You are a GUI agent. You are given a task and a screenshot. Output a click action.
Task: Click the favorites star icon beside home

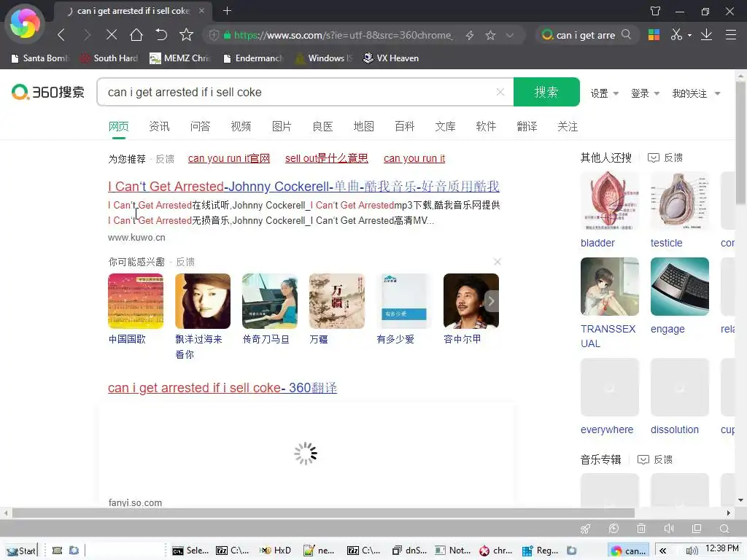(186, 35)
